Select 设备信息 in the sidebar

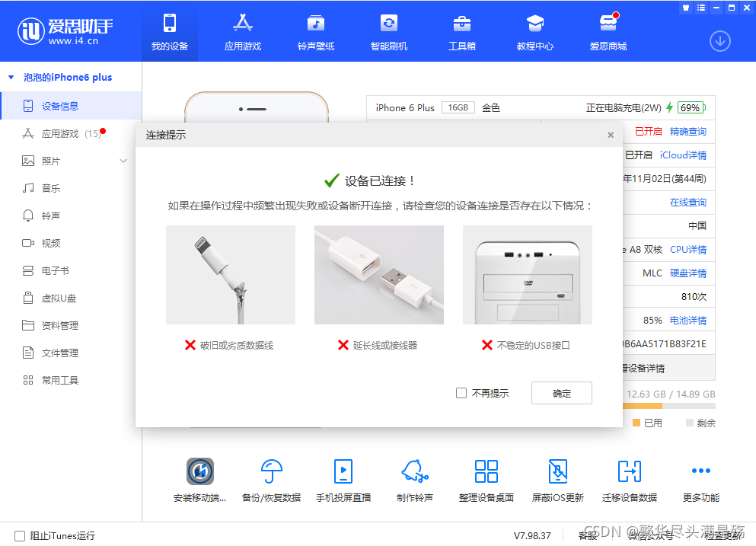tap(71, 106)
